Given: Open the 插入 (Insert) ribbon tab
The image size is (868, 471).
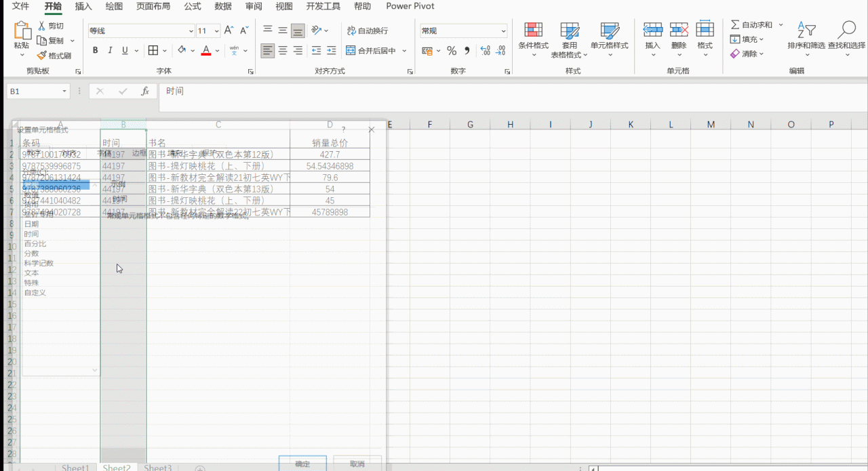Looking at the screenshot, I should point(83,7).
